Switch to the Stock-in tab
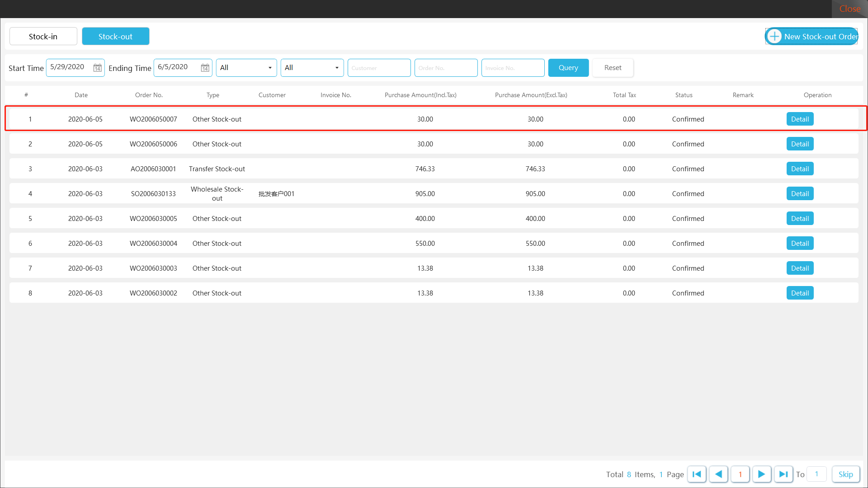The image size is (868, 488). (43, 36)
